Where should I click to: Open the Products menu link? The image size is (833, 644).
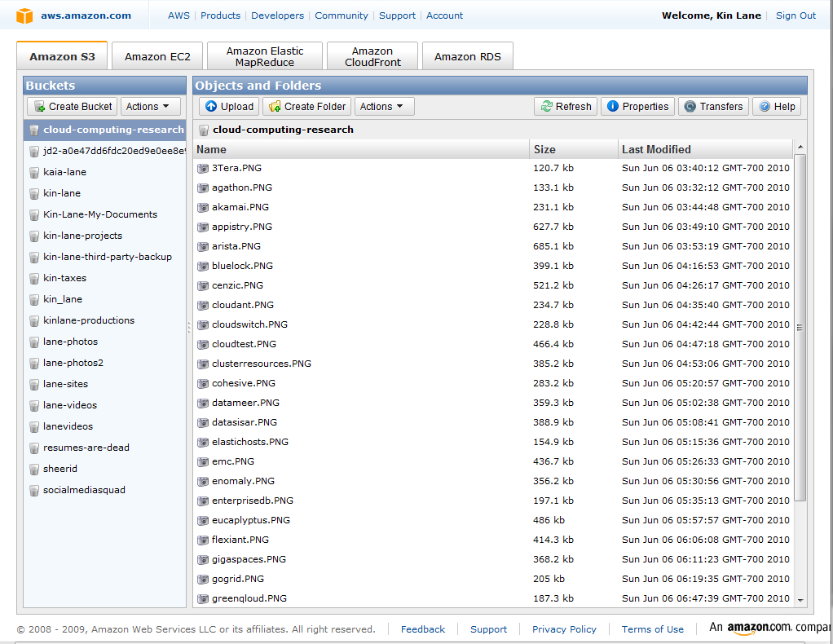click(x=220, y=15)
